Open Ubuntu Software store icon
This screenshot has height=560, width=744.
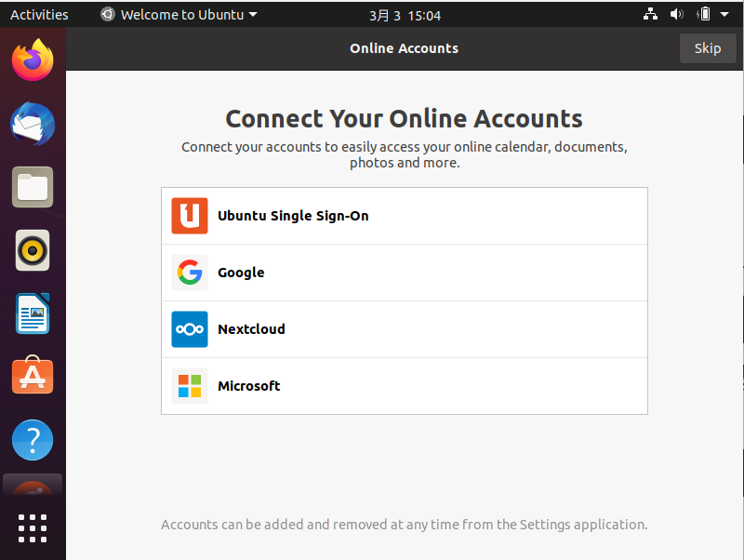(x=33, y=375)
